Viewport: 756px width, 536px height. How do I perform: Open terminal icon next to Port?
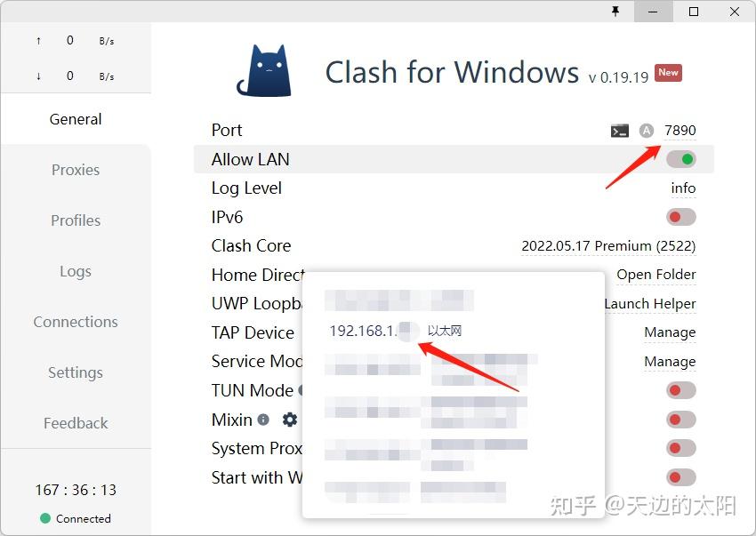[620, 131]
